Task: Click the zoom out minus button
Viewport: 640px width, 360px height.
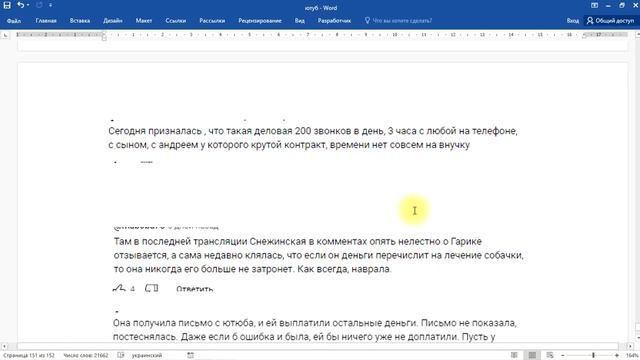Action: tap(563, 356)
